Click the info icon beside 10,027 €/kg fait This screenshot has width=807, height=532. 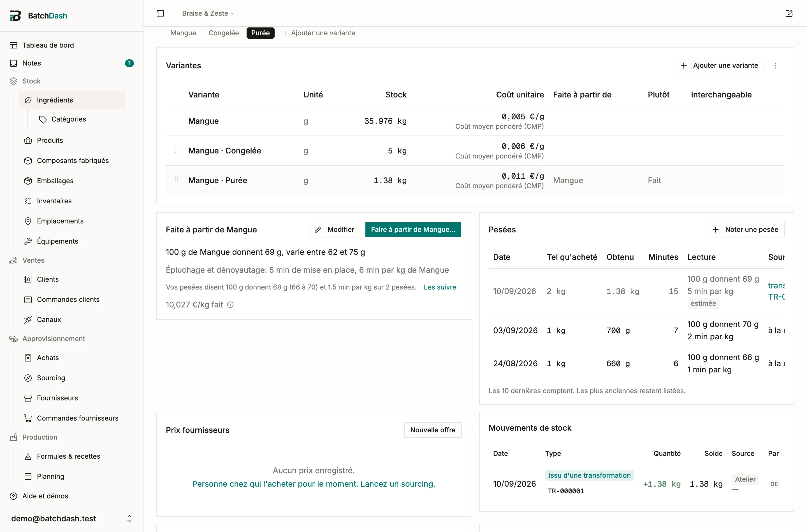(230, 305)
